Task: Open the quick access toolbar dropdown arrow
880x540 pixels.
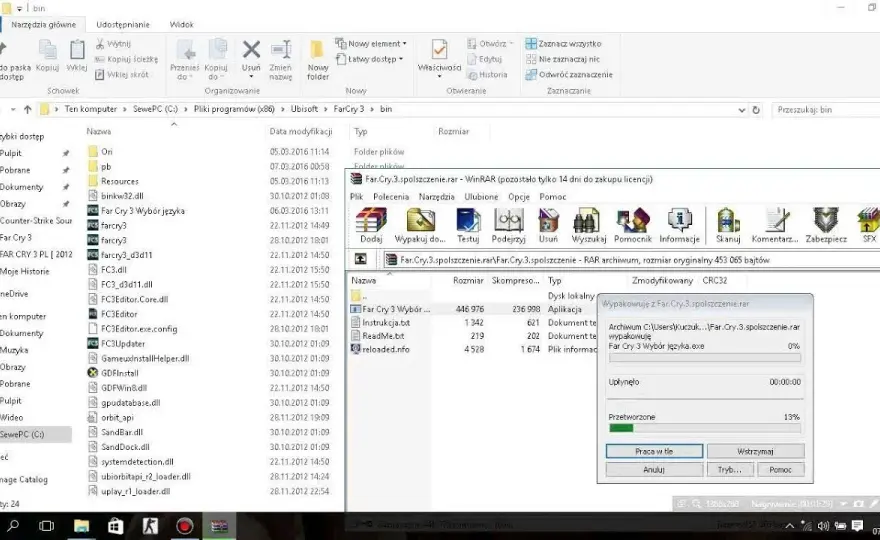Action: click(x=19, y=8)
